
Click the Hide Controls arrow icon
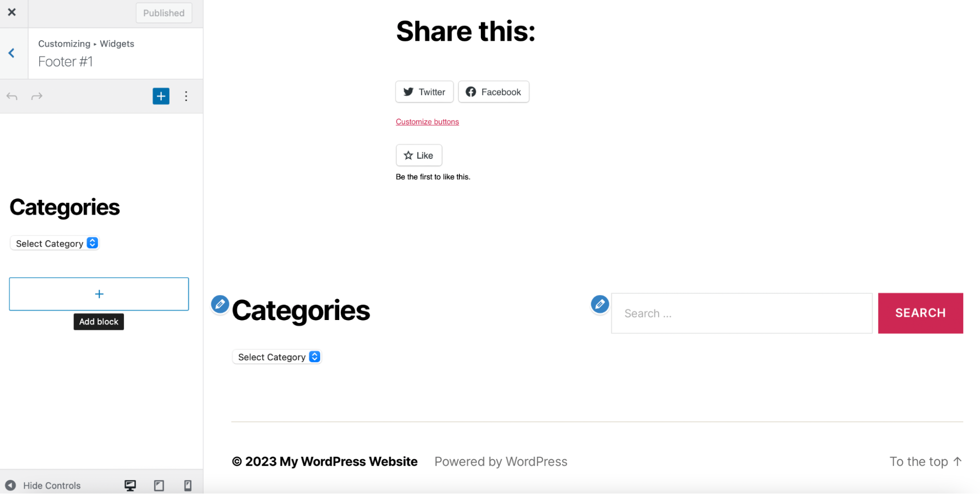(10, 485)
